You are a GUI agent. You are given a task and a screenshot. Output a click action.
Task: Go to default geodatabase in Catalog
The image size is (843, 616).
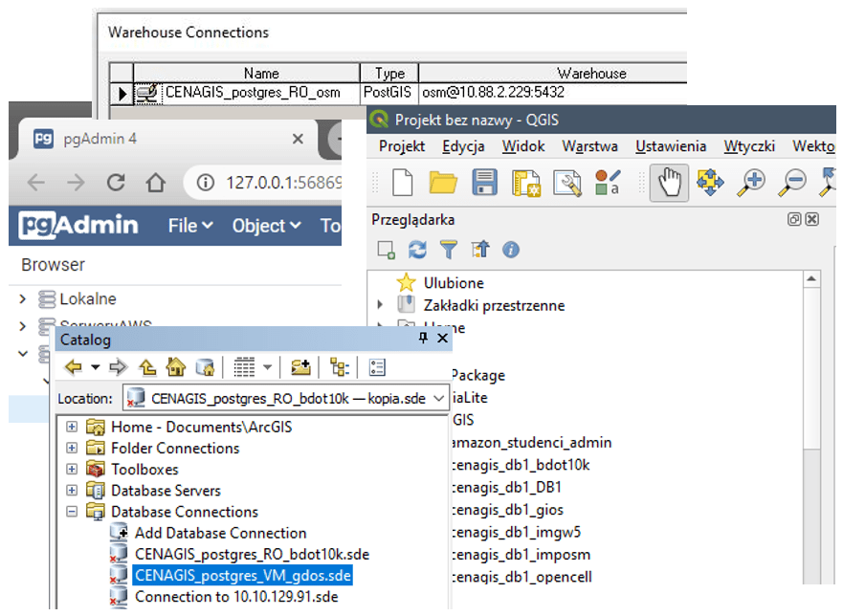[x=205, y=367]
